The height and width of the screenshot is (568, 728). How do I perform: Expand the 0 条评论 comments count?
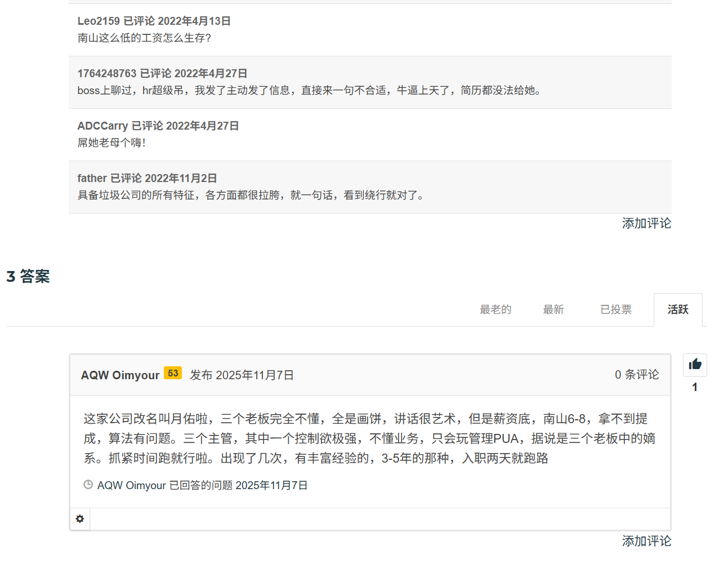pyautogui.click(x=636, y=375)
